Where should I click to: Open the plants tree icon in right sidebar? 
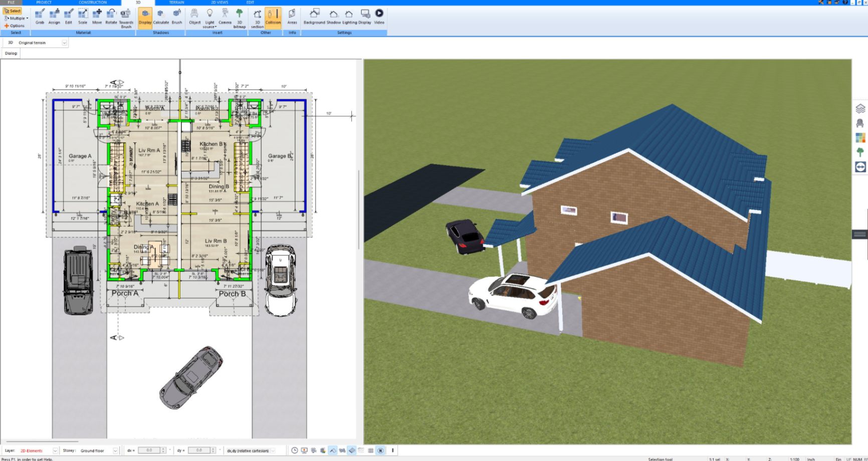point(860,152)
